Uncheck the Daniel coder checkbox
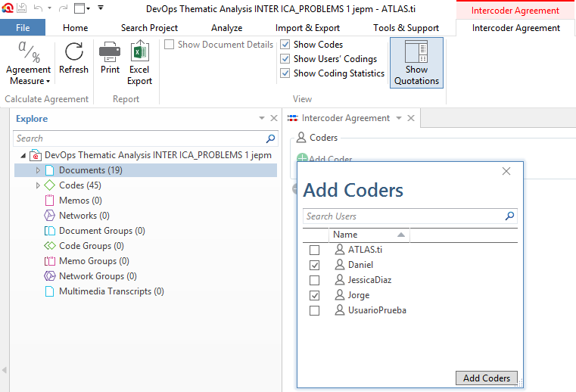The height and width of the screenshot is (392, 576). point(314,266)
